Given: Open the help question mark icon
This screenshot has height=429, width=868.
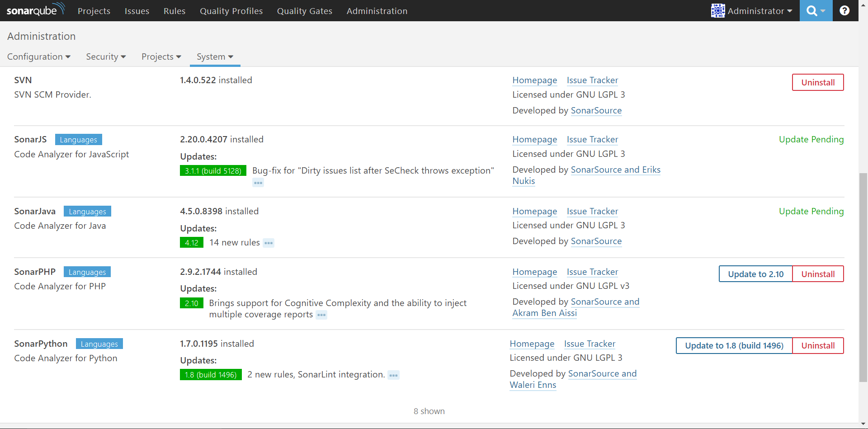Looking at the screenshot, I should tap(844, 10).
